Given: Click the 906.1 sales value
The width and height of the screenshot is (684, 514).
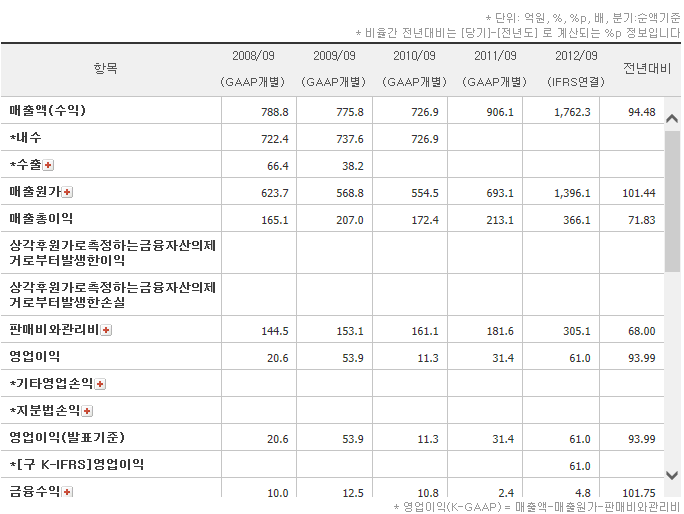Looking at the screenshot, I should point(500,112).
